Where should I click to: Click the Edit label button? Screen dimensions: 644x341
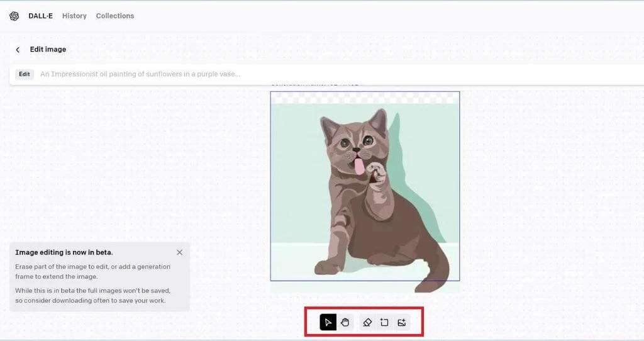point(25,74)
